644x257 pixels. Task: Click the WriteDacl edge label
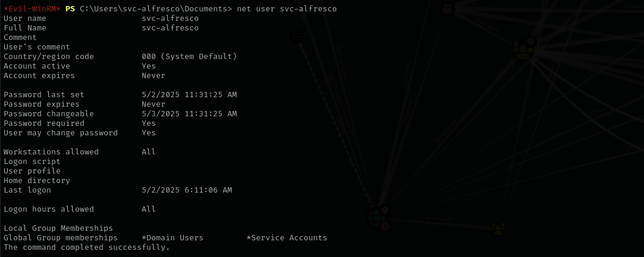[438, 219]
